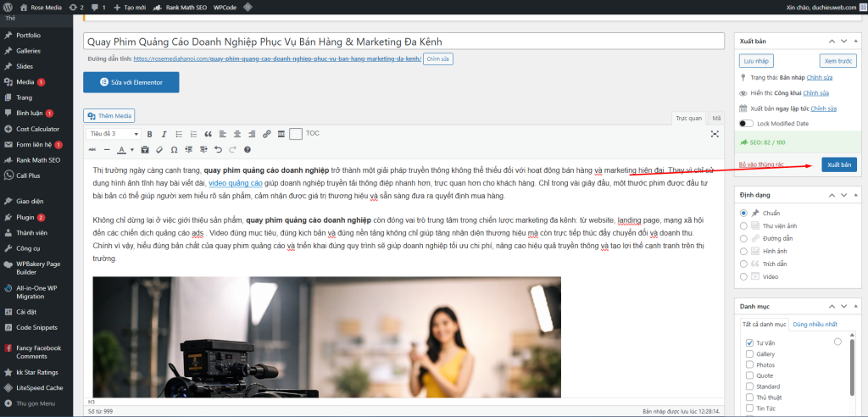
Task: Check the Thủ thuật category
Action: [x=749, y=398]
